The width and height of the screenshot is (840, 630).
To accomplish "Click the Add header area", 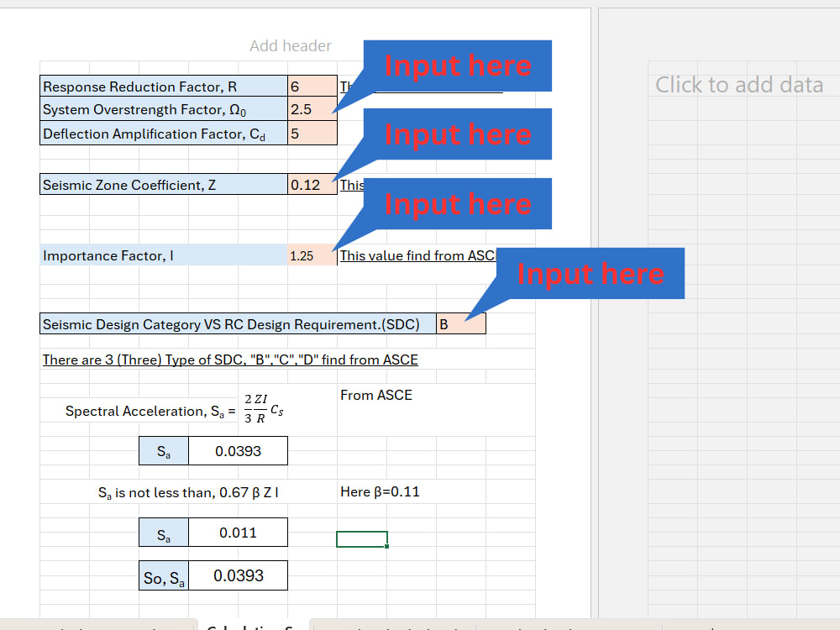I will 291,46.
